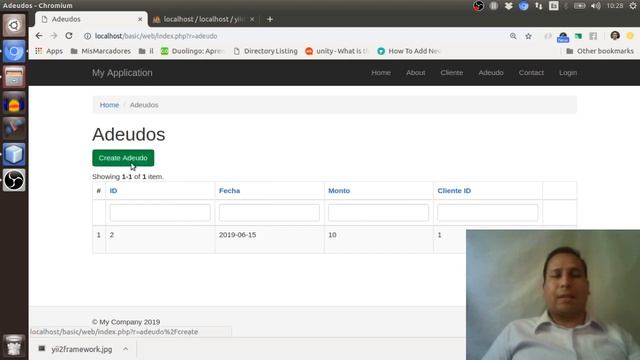
Task: Open the network indicator in top panel
Action: point(539,6)
